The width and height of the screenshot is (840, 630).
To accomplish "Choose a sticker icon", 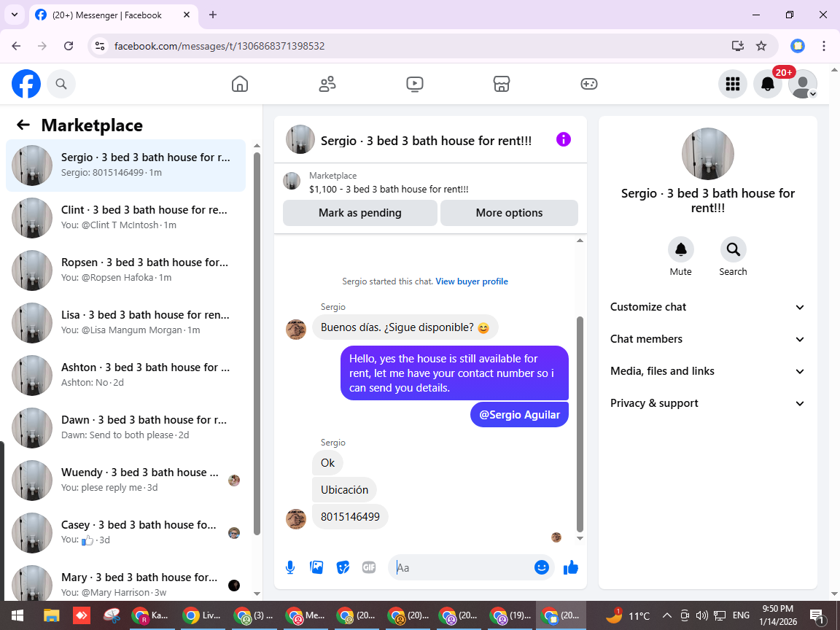I will point(343,567).
